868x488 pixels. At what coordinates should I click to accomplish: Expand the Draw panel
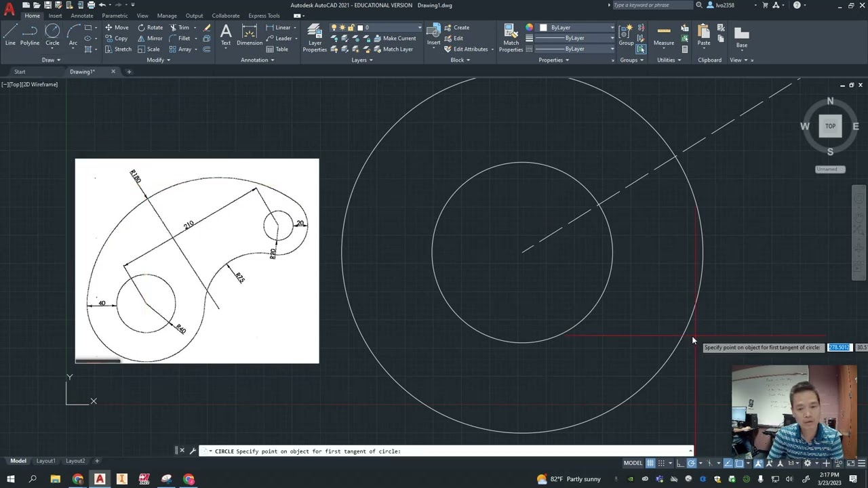tap(51, 60)
